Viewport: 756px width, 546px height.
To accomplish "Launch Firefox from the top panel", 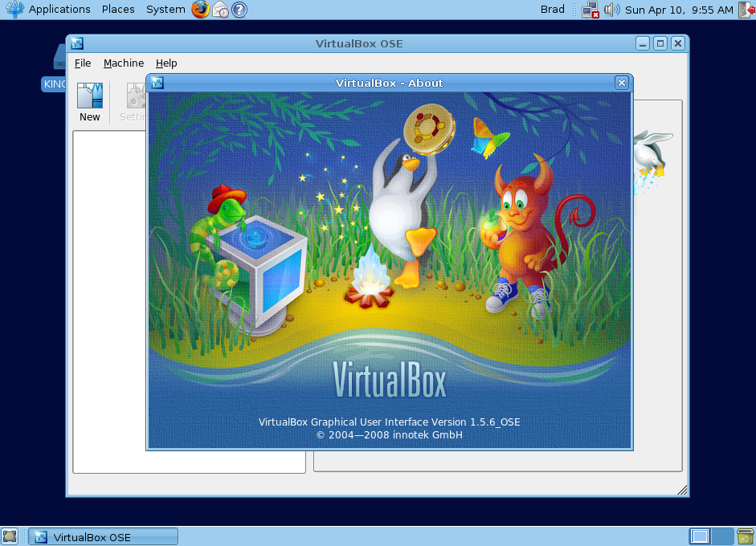I will [201, 9].
